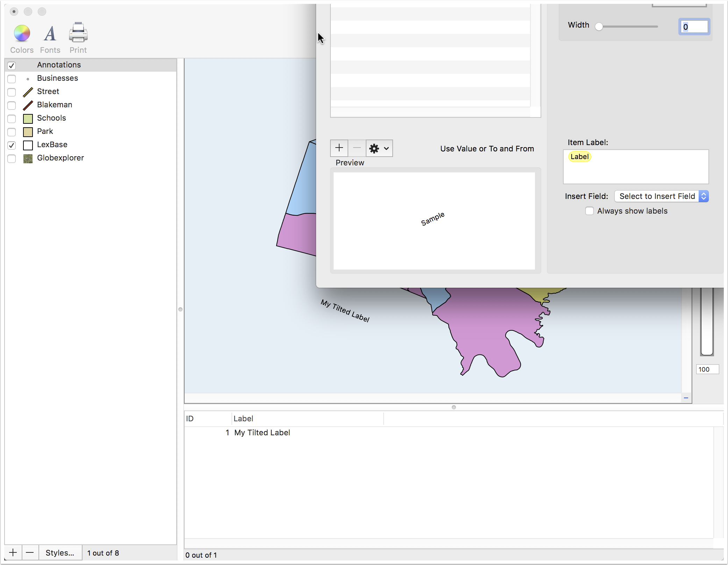
Task: Uncheck the Annotations layer checkbox
Action: 12,65
